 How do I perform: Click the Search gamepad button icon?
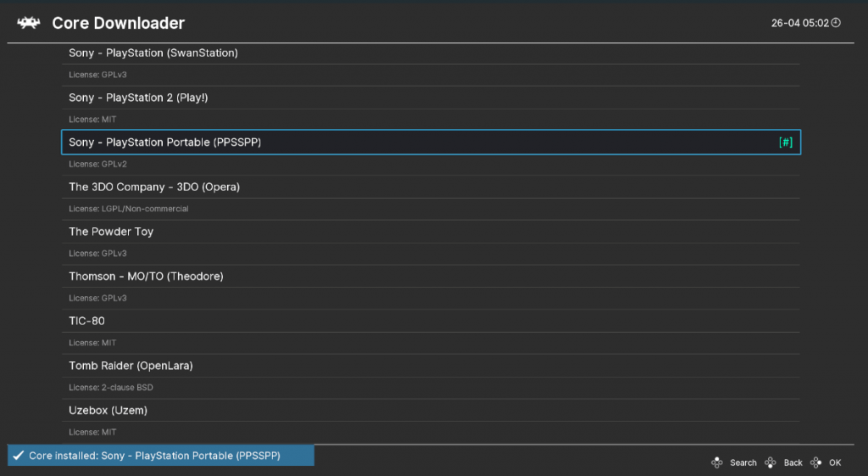[x=717, y=462]
